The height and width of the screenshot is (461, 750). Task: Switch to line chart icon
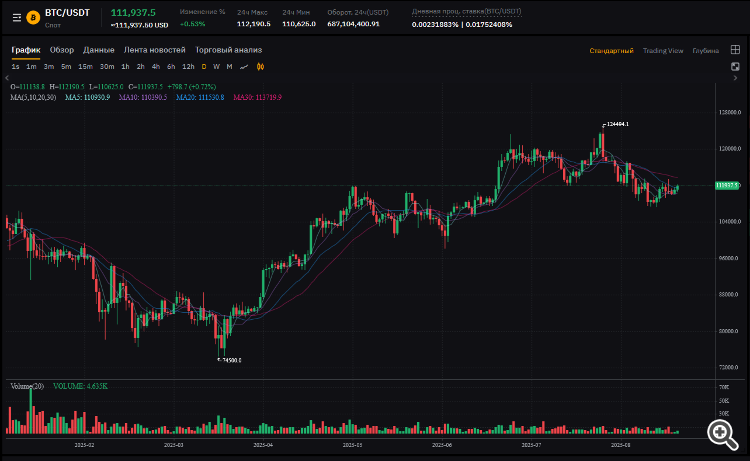[244, 66]
